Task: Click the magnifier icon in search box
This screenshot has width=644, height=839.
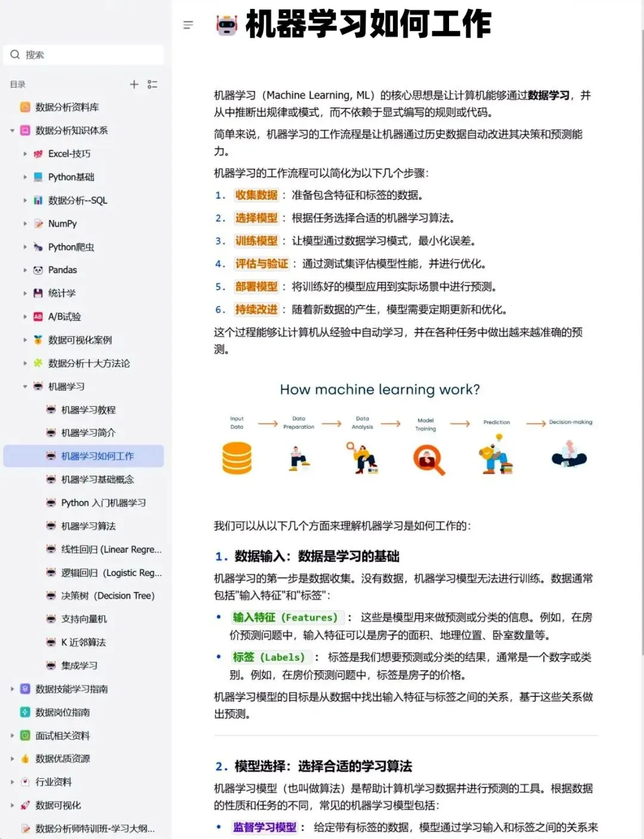Action: pyautogui.click(x=15, y=55)
